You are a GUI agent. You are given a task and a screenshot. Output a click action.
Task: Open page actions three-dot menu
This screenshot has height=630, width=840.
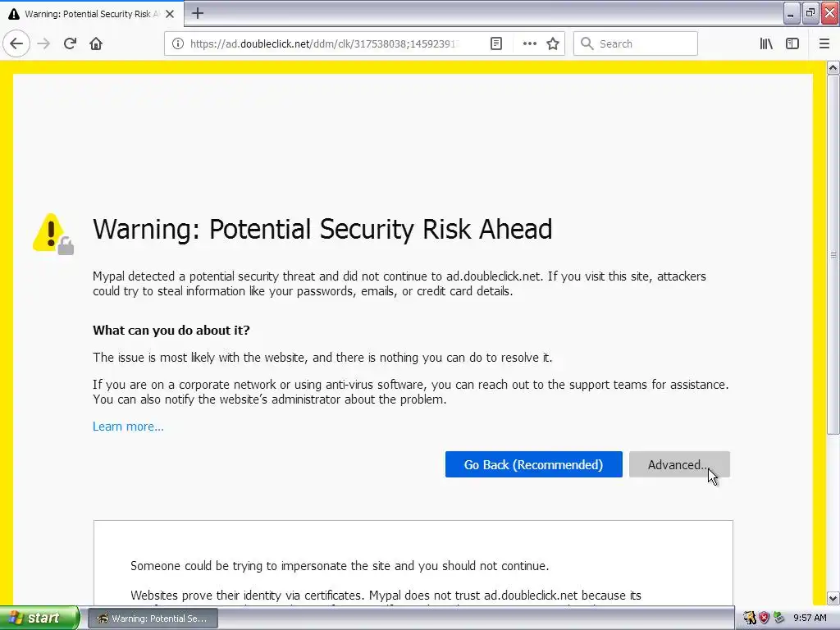tap(529, 43)
